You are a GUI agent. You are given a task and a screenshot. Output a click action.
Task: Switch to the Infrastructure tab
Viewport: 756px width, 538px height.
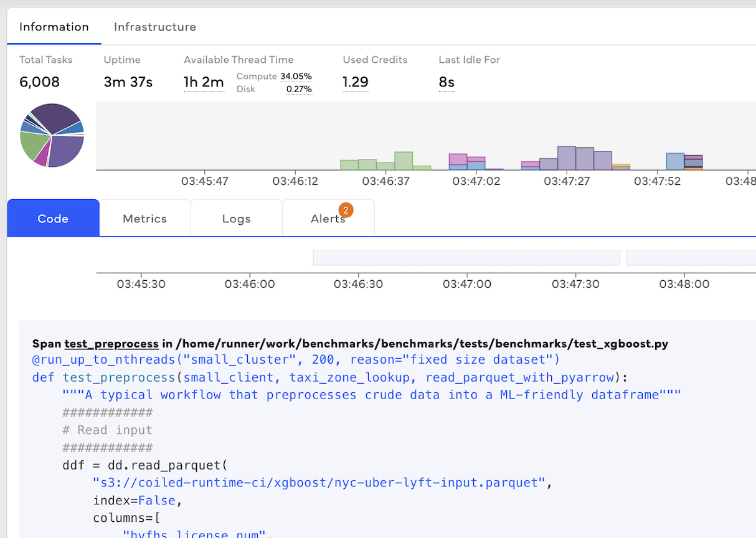[154, 27]
